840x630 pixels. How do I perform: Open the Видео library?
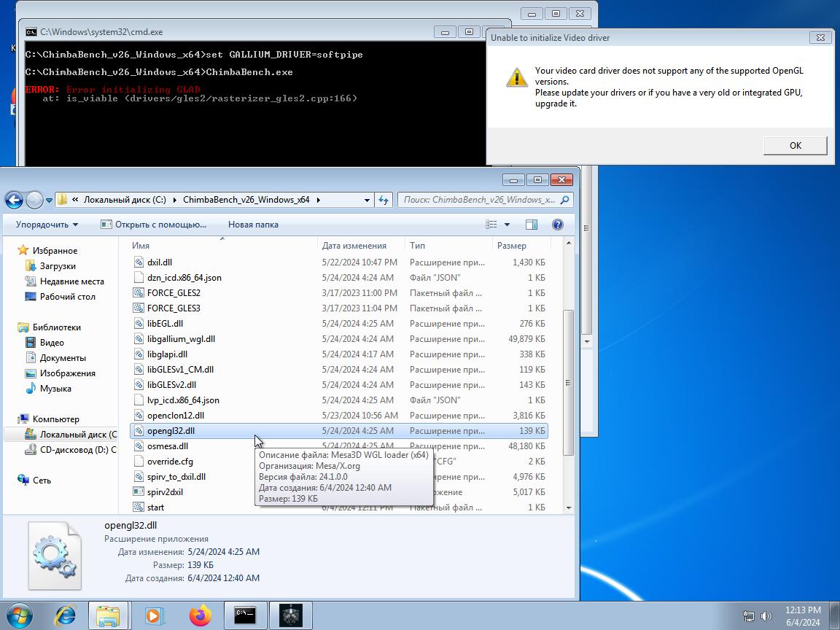[52, 343]
